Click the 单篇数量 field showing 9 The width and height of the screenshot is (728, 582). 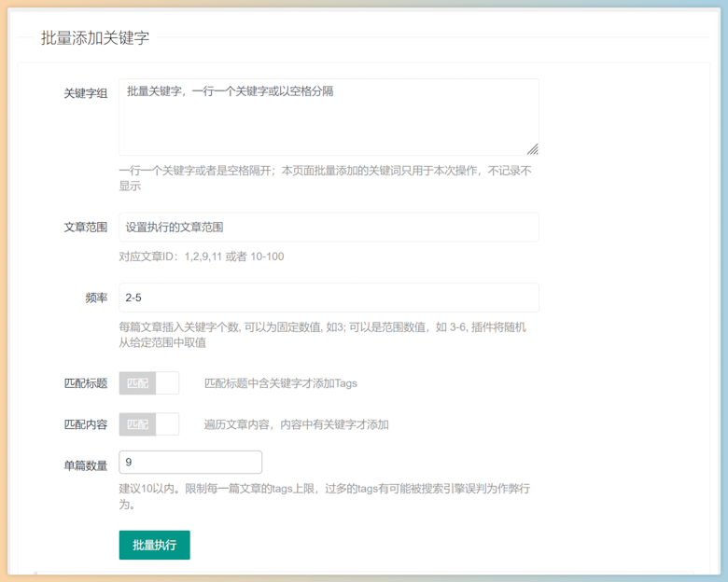[190, 463]
